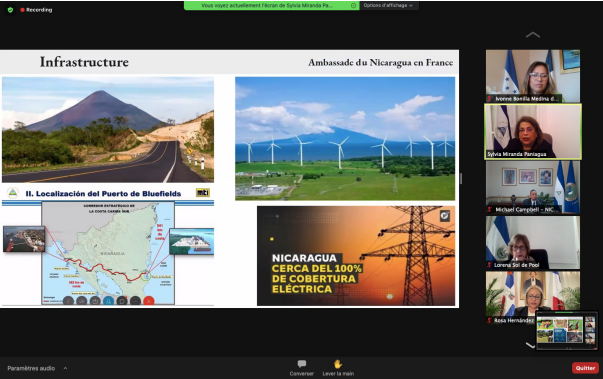
Task: Select Rosa Hernández video tile
Action: click(x=533, y=298)
